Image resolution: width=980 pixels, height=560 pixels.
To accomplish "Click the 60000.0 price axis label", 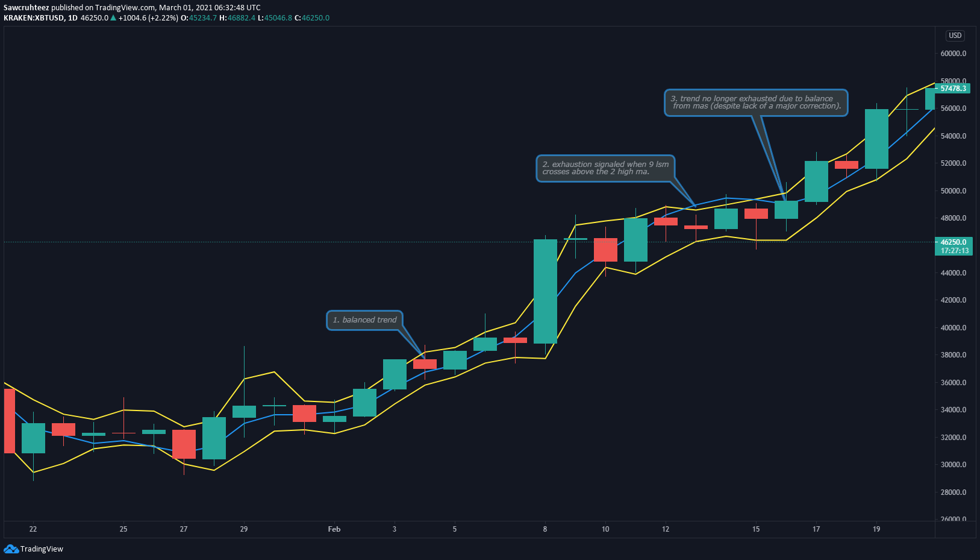I will pyautogui.click(x=953, y=54).
